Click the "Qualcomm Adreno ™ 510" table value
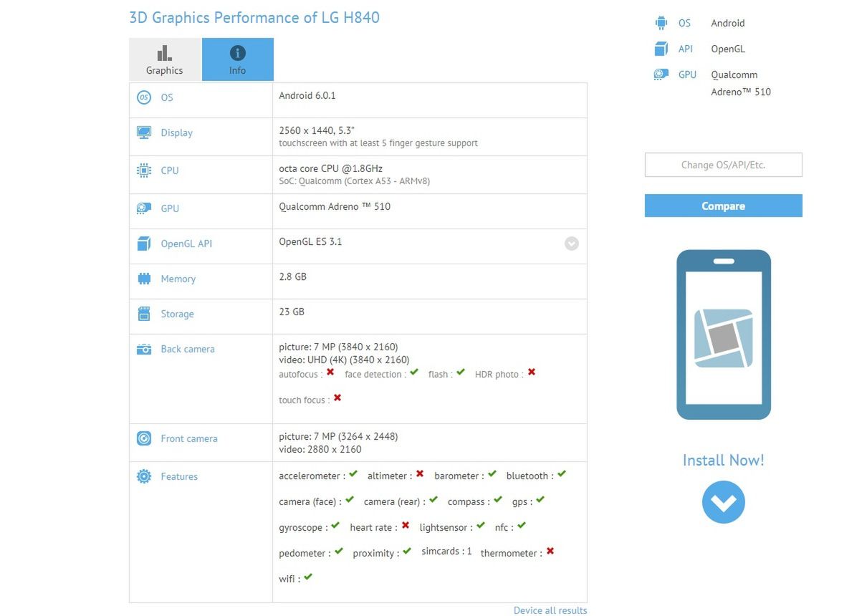Screen dimensions: 867x616 pos(335,206)
